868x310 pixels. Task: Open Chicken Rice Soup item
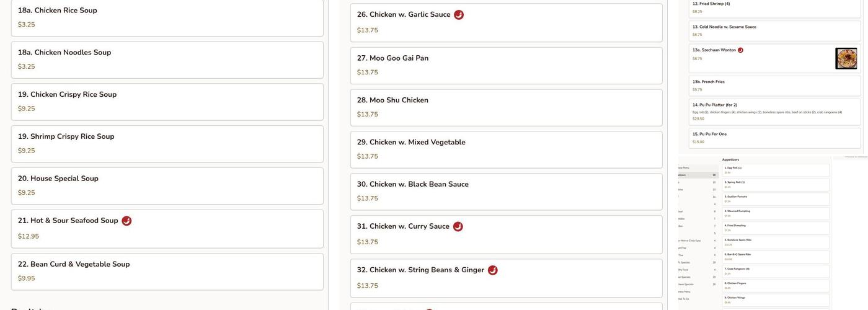click(167, 17)
